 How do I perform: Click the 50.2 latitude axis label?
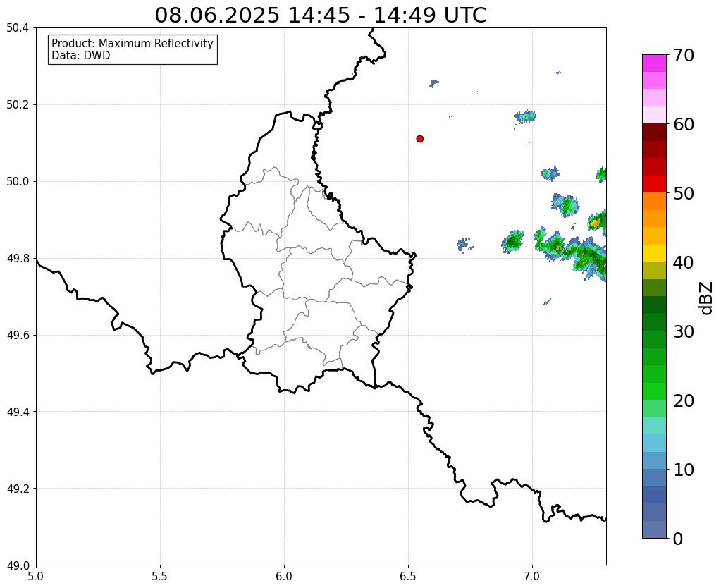tap(18, 105)
